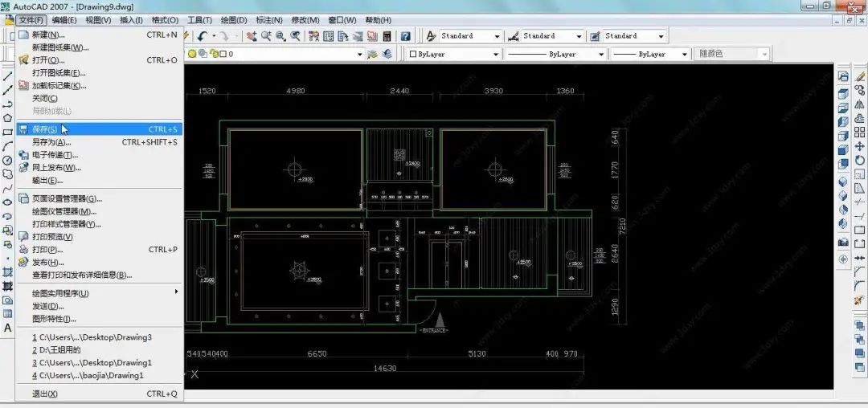Open the linetype ByLayer dropdown
The image size is (868, 408).
point(601,54)
